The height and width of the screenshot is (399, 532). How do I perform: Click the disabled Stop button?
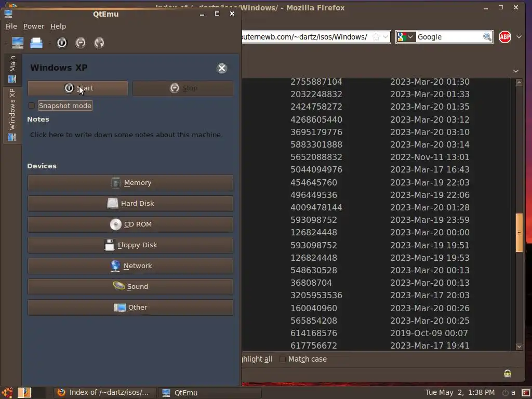[183, 88]
